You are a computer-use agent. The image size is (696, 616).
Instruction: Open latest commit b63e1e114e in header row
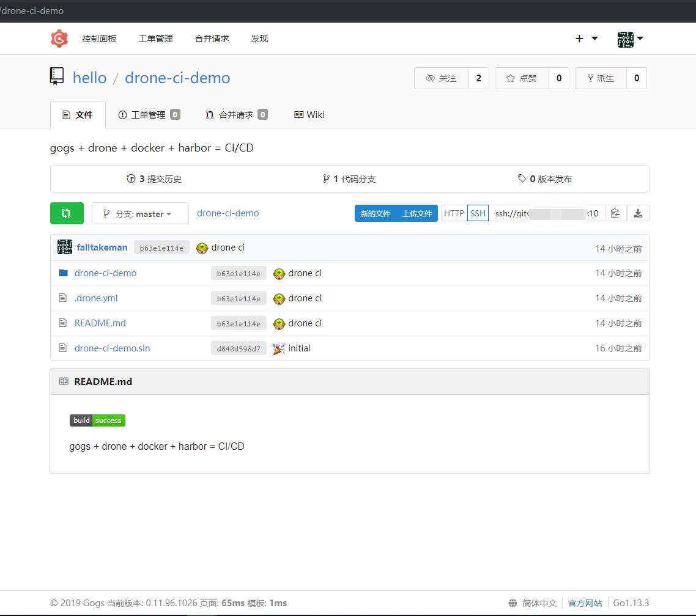(x=161, y=248)
